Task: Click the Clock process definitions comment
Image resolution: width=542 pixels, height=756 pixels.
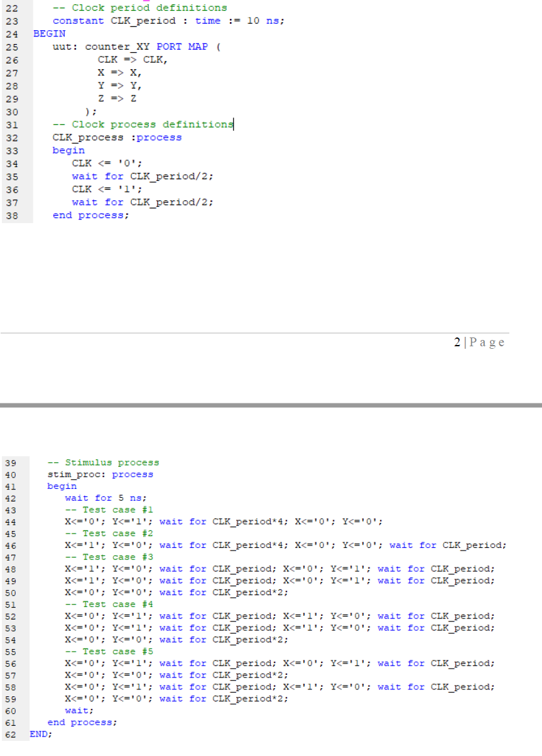Action: coord(141,124)
